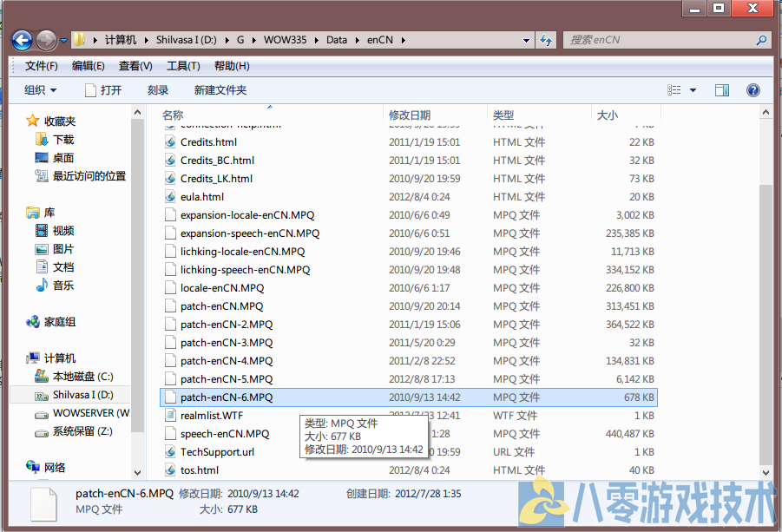Expand the view options dropdown arrow

coord(693,90)
